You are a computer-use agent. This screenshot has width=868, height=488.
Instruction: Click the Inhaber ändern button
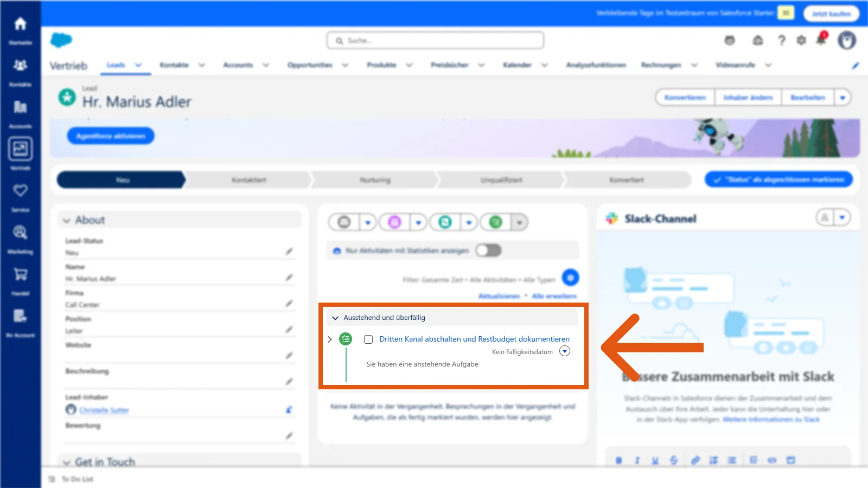point(748,98)
